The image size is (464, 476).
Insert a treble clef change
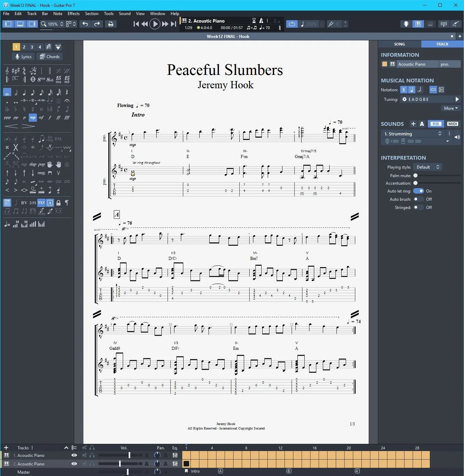[7, 71]
